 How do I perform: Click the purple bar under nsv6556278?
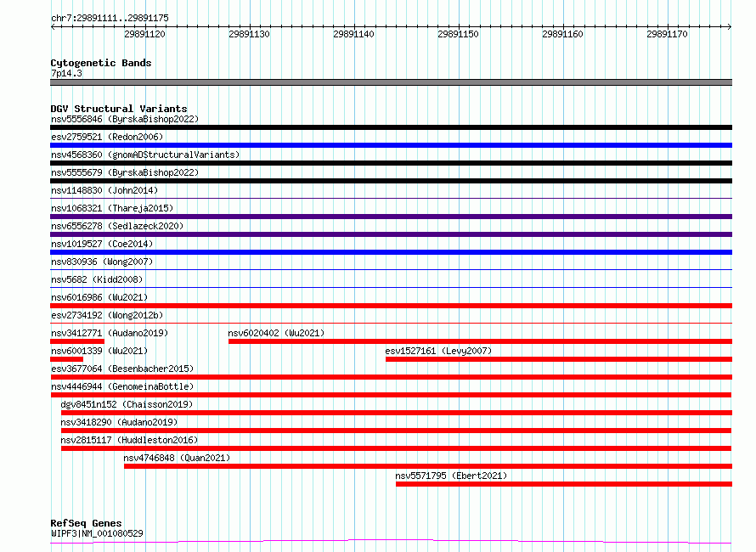(391, 234)
